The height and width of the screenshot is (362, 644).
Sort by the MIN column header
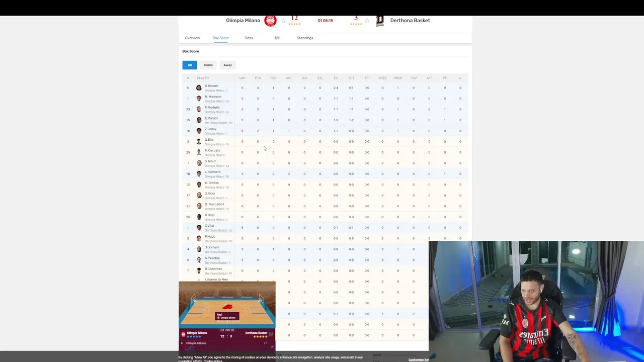(x=242, y=78)
